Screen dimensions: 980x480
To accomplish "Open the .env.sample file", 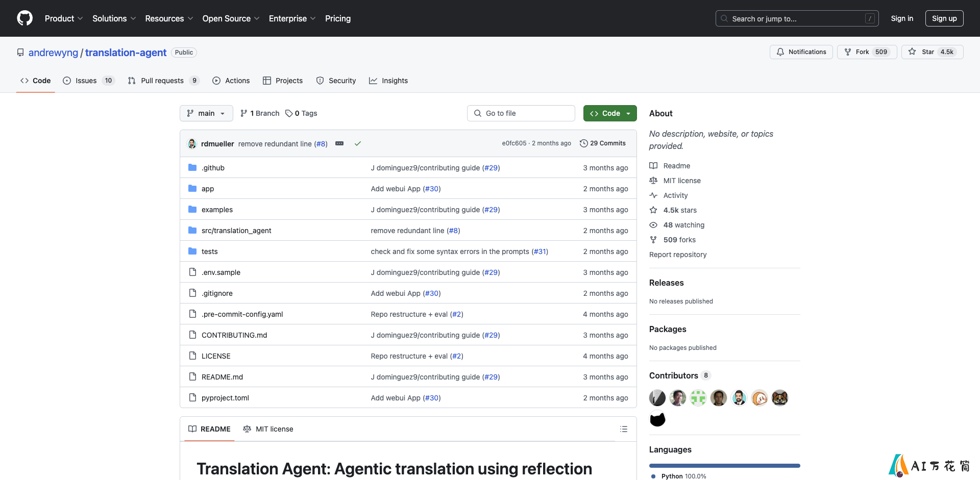I will (x=221, y=272).
